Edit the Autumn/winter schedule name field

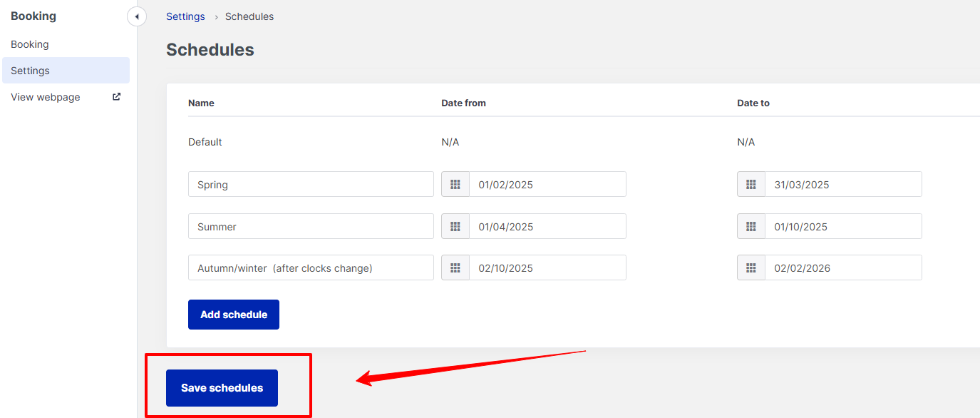tap(311, 267)
